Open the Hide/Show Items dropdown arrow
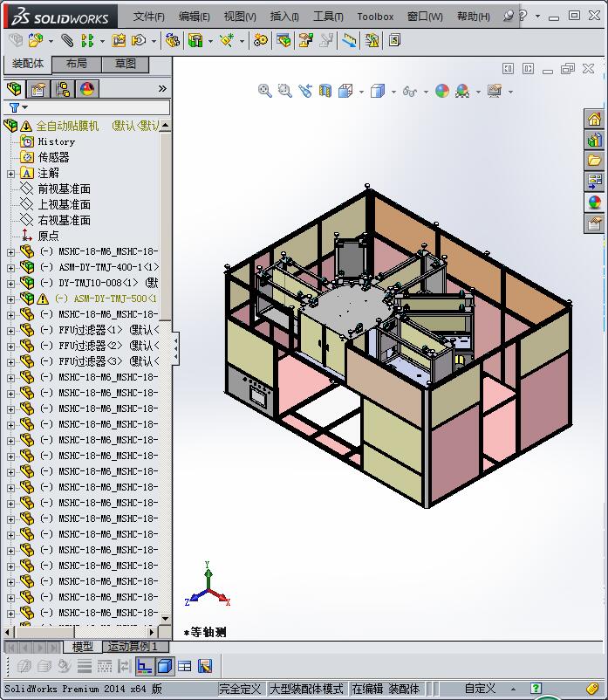 pyautogui.click(x=426, y=93)
